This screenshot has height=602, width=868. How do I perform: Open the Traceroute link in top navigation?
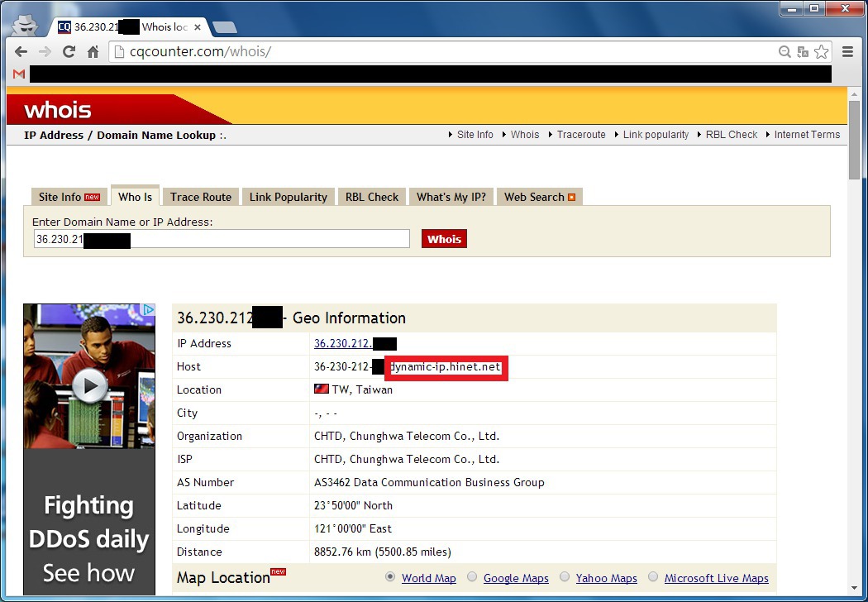(580, 135)
